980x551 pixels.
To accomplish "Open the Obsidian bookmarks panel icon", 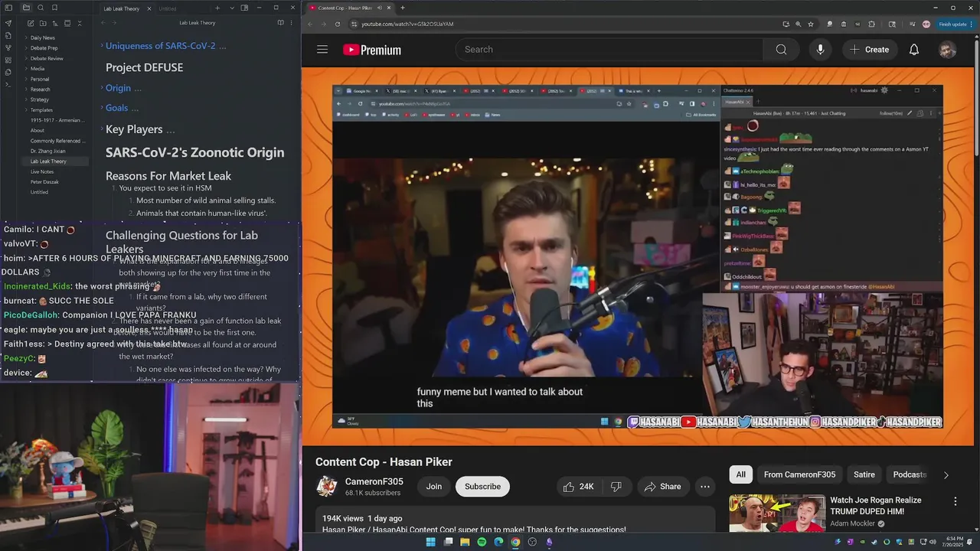I will click(54, 8).
